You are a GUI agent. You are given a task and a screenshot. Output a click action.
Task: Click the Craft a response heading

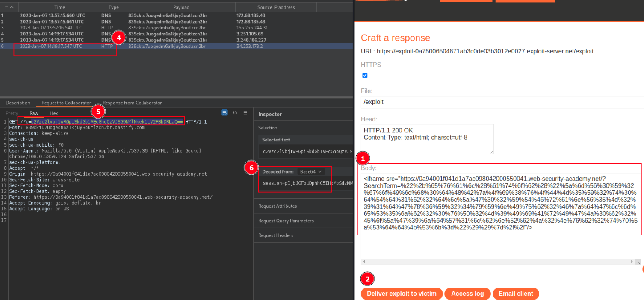396,38
